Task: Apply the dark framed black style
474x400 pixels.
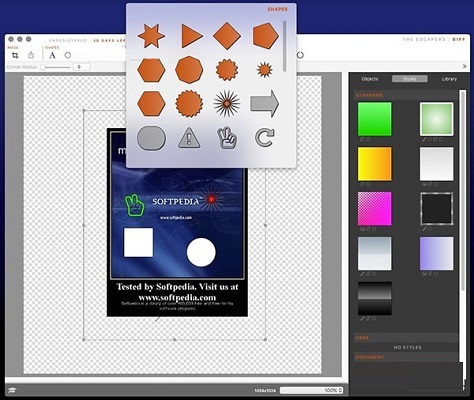Action: [437, 209]
